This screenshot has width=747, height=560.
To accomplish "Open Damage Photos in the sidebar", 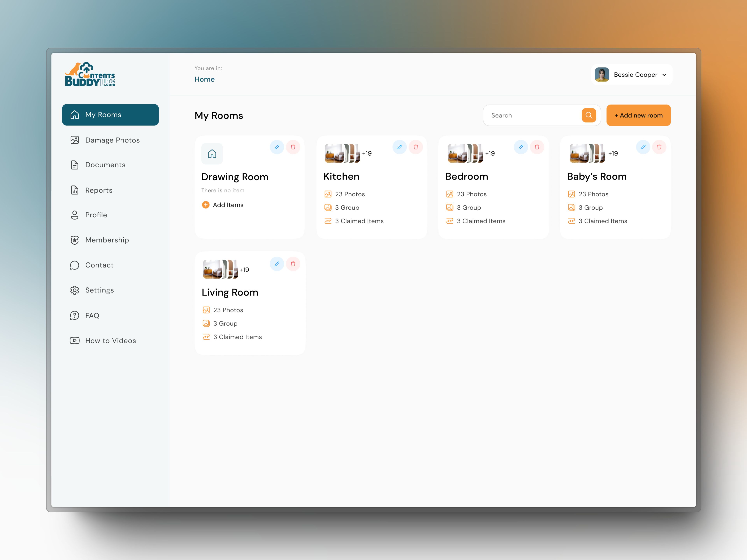I will (112, 140).
